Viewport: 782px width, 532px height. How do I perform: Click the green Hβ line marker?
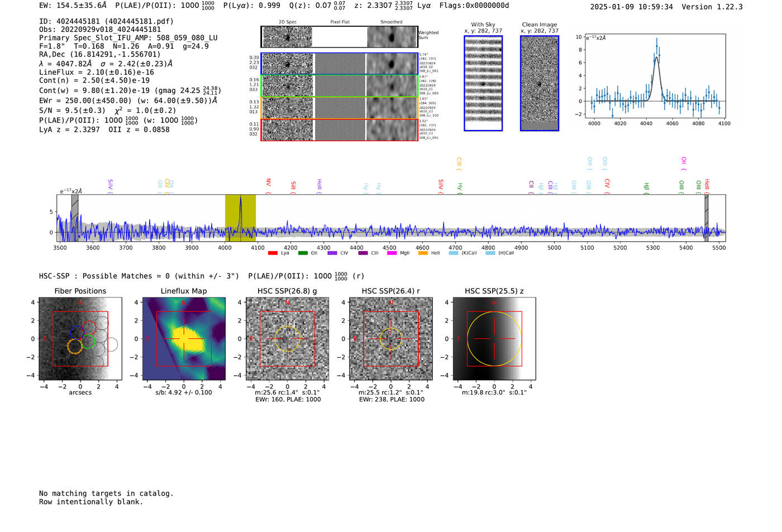(646, 188)
